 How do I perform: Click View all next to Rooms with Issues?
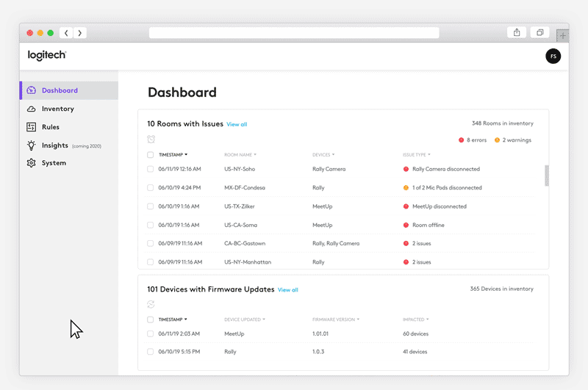coord(237,125)
